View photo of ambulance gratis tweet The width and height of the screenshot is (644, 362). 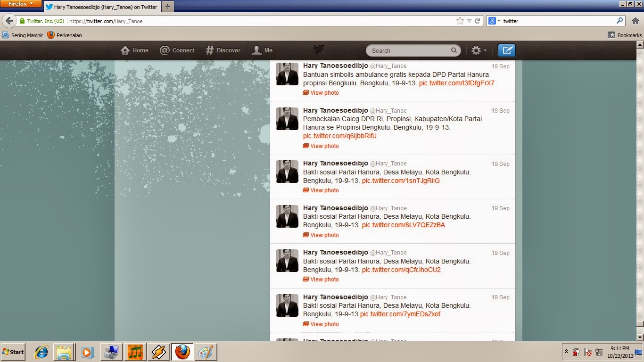click(x=321, y=93)
